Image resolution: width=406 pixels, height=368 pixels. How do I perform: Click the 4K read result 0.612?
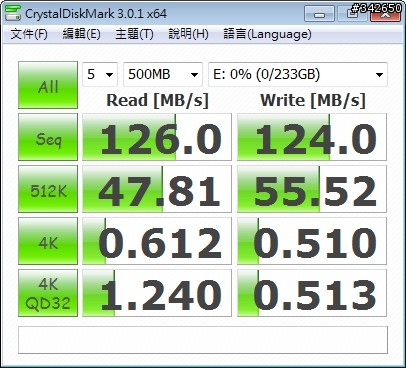point(157,241)
